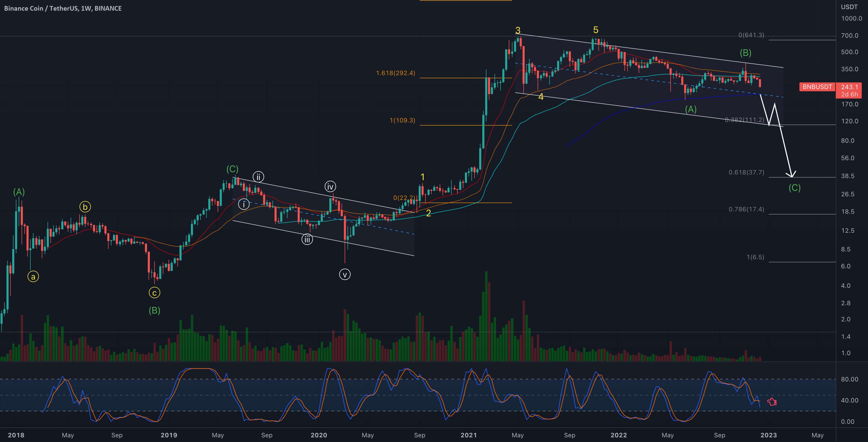Select the circled yellow 'a' wave label
The image size is (868, 442).
(x=33, y=277)
